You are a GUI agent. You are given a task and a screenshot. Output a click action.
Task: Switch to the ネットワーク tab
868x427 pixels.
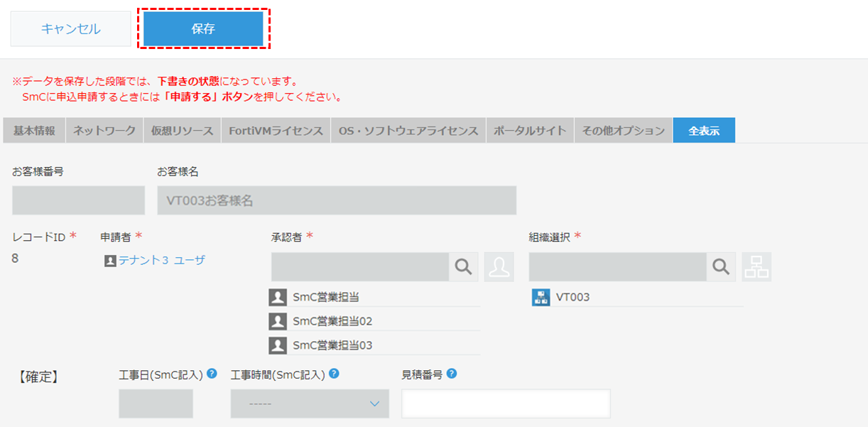tap(104, 131)
